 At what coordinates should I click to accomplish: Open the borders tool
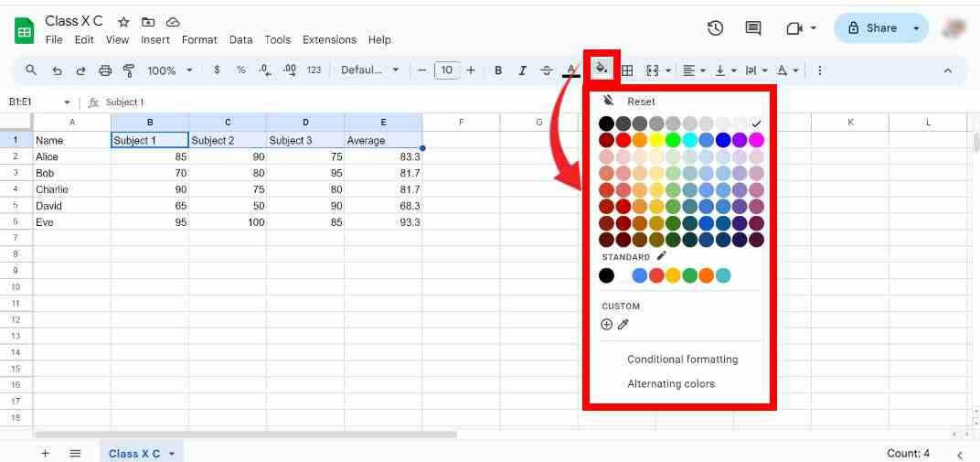pos(627,70)
